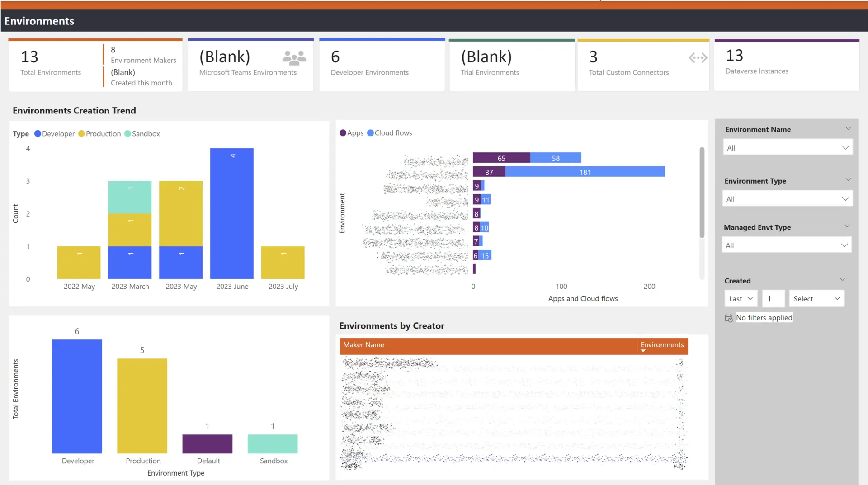Click the Apps chart vertical scrollbar
Viewport: 868px width, 485px height.
coord(702,192)
